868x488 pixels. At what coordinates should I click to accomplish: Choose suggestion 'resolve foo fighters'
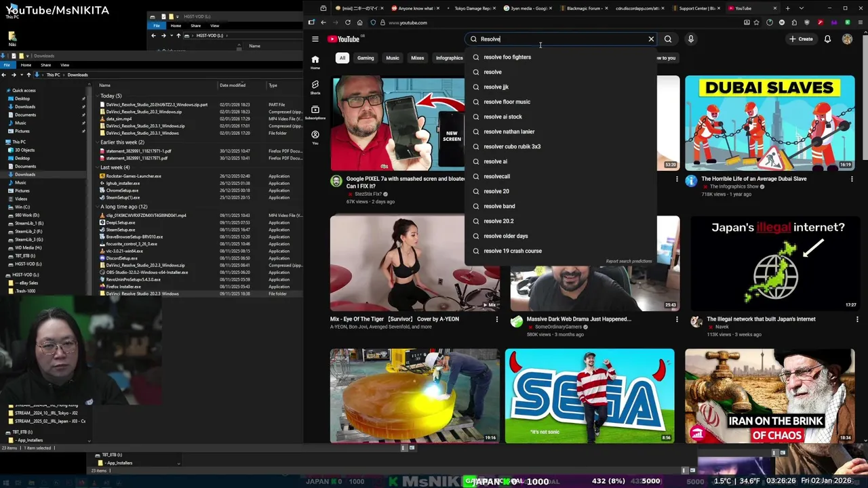[x=560, y=57]
